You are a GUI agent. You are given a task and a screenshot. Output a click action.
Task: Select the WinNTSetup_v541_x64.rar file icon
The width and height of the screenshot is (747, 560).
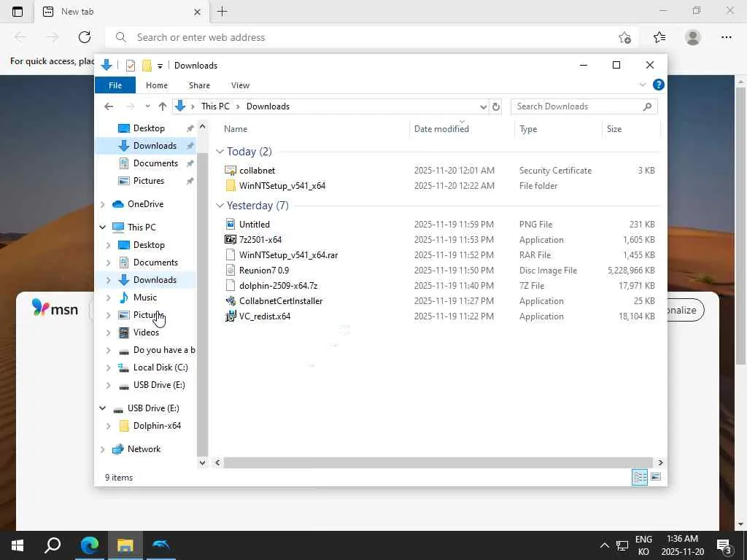(x=230, y=254)
